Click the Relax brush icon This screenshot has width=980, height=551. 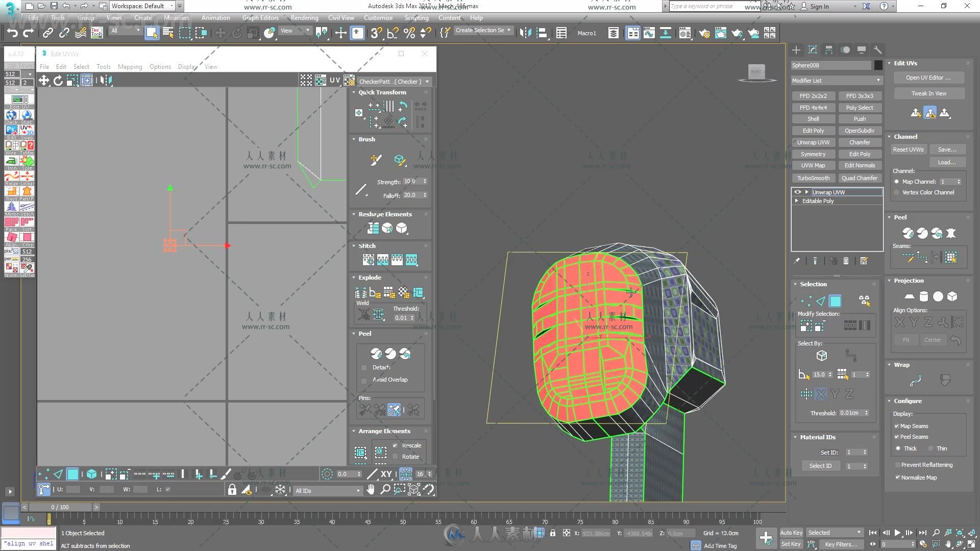tap(400, 160)
